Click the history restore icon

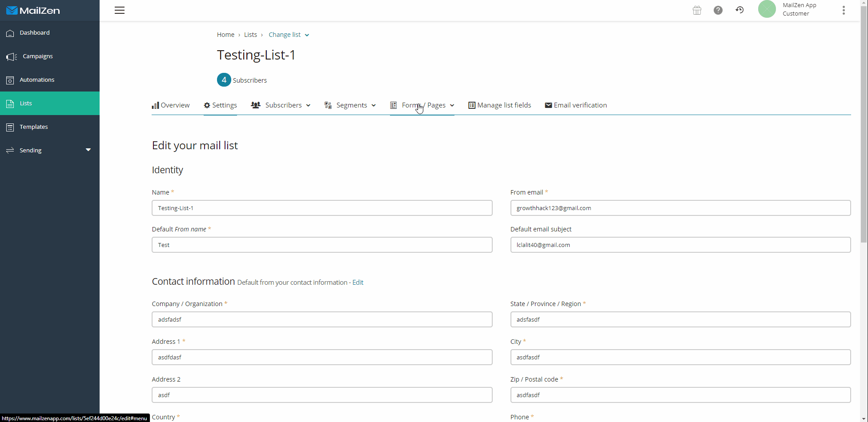tap(739, 10)
